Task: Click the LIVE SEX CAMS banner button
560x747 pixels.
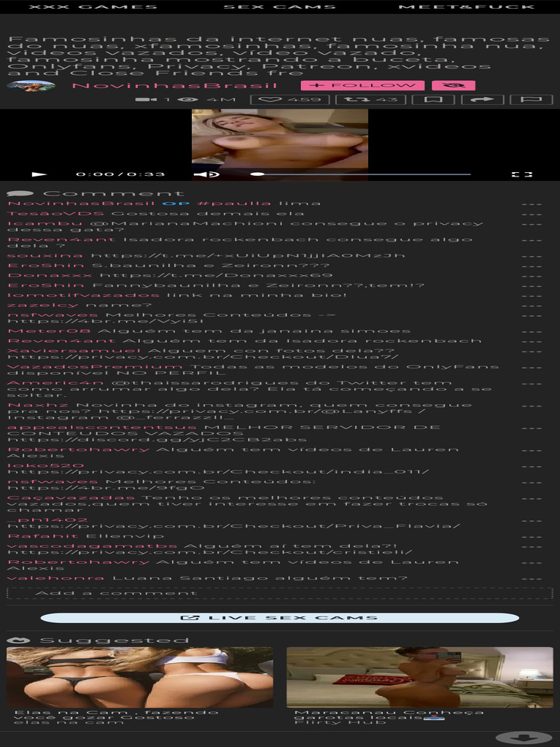Action: tap(280, 618)
